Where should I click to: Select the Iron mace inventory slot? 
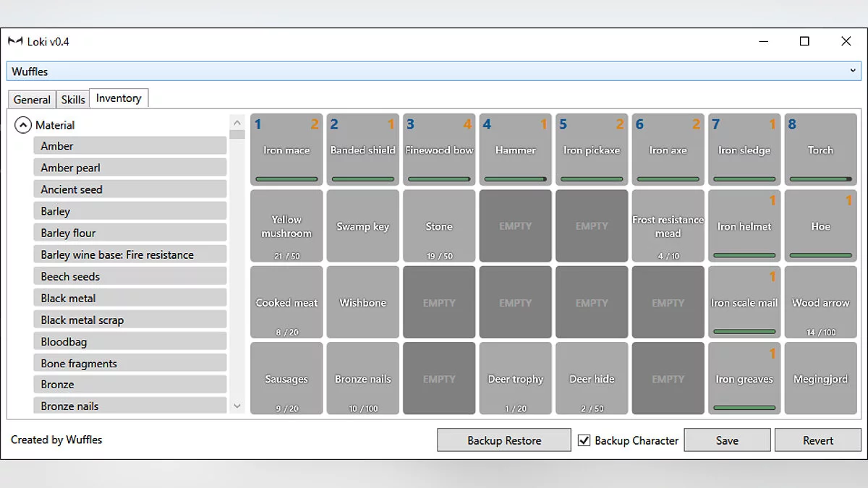[286, 150]
